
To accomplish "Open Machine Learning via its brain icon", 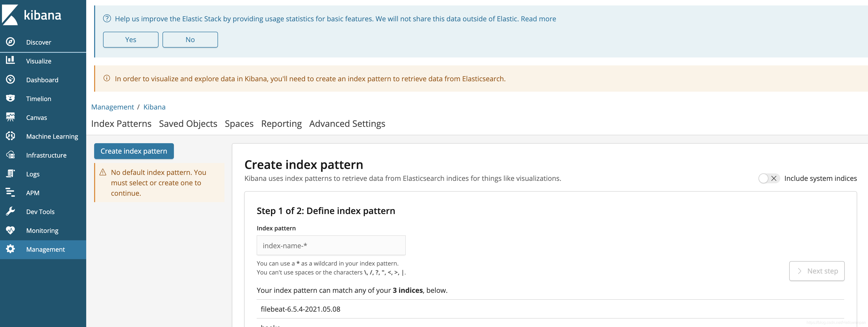I will (x=10, y=136).
